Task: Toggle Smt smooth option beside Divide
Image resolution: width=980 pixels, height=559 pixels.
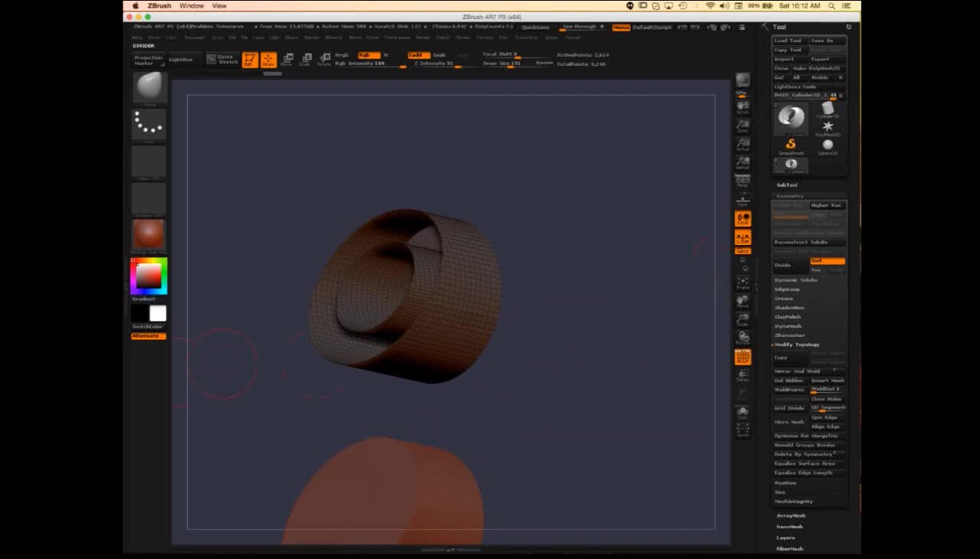Action: pos(828,261)
